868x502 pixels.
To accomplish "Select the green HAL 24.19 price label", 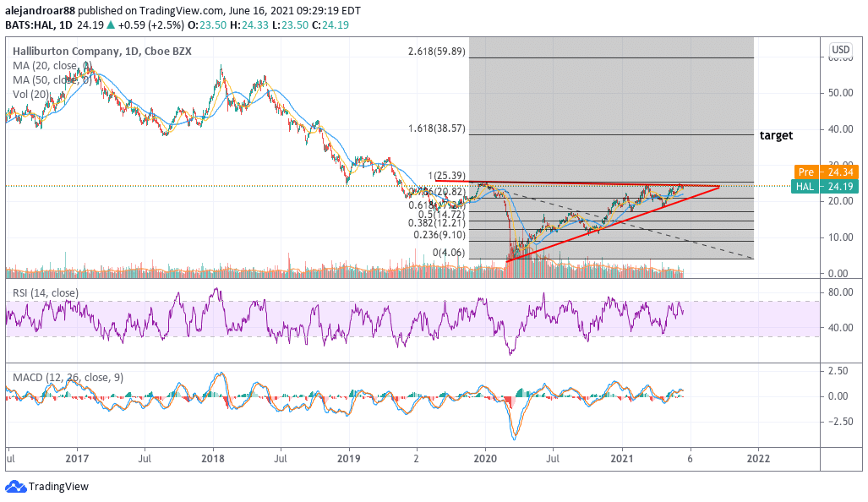I will [x=826, y=187].
